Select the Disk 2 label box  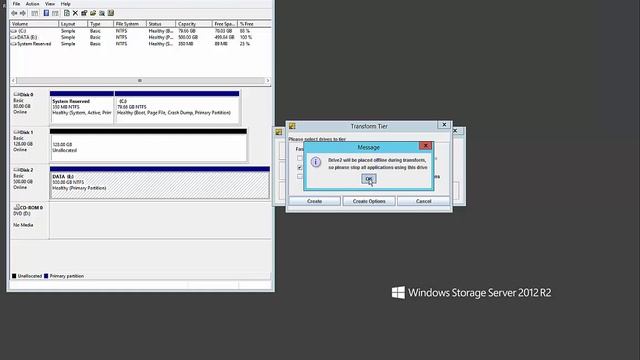[x=30, y=183]
